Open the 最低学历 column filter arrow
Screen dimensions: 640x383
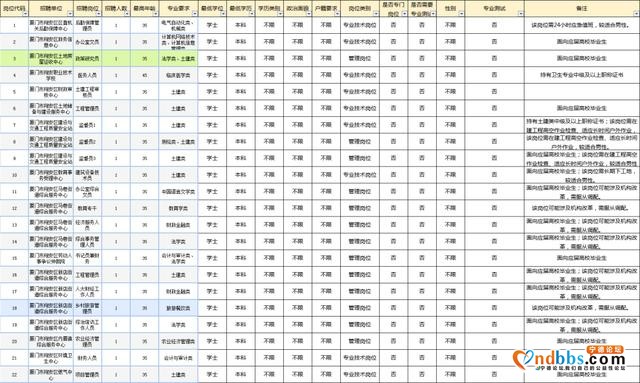251,14
